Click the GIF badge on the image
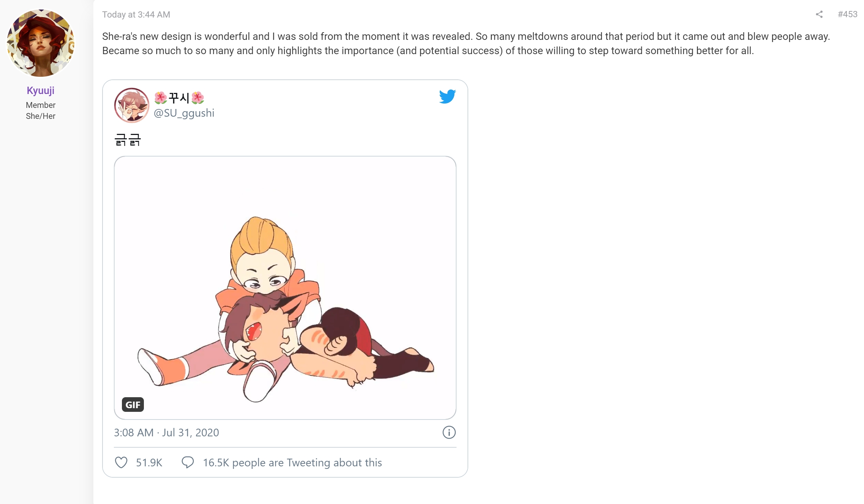 [x=133, y=405]
